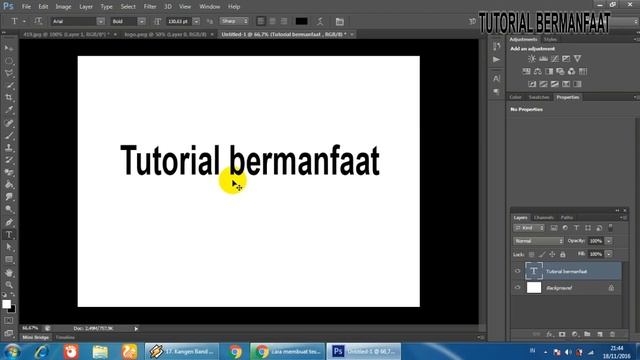This screenshot has width=640, height=360.
Task: Hide the Background layer
Action: click(518, 288)
